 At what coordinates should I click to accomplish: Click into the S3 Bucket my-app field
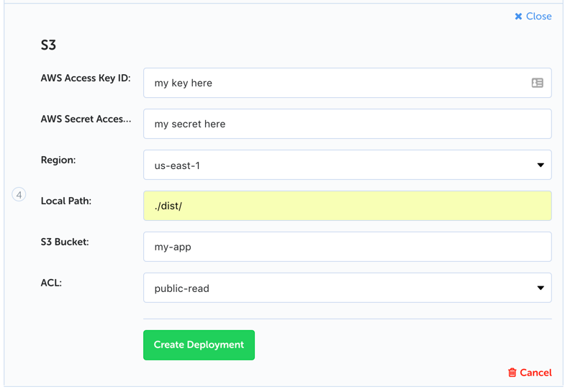[347, 247]
